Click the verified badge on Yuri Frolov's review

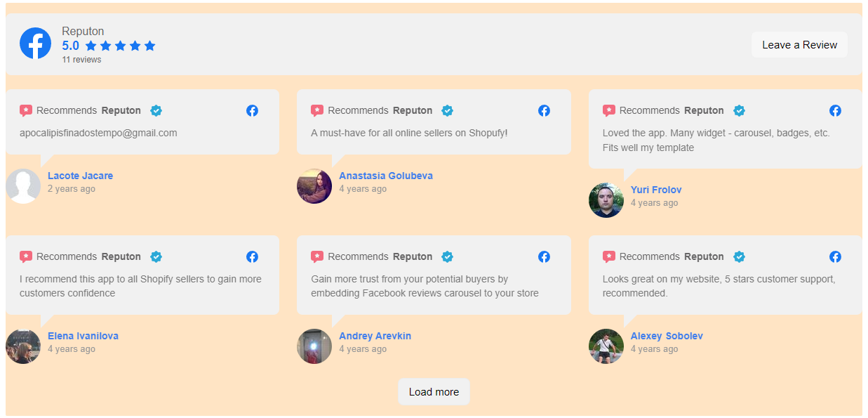point(739,110)
